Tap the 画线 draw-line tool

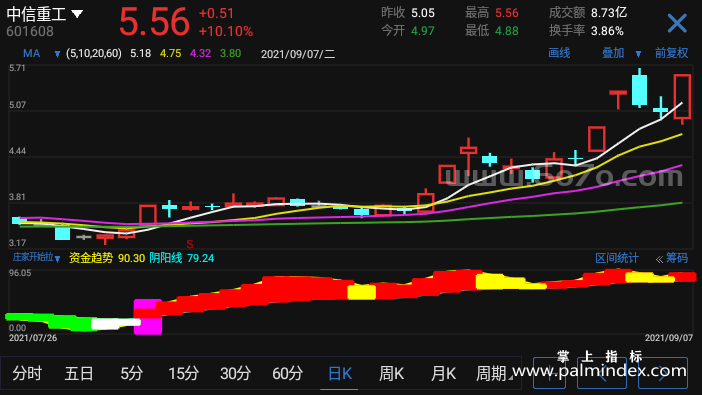coord(559,53)
